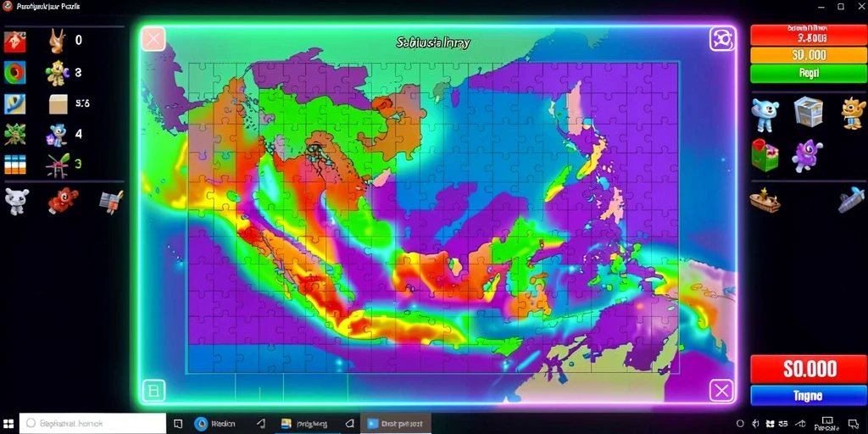Screen dimensions: 868x434
Task: Click the orange $0.000 button
Action: [x=808, y=55]
